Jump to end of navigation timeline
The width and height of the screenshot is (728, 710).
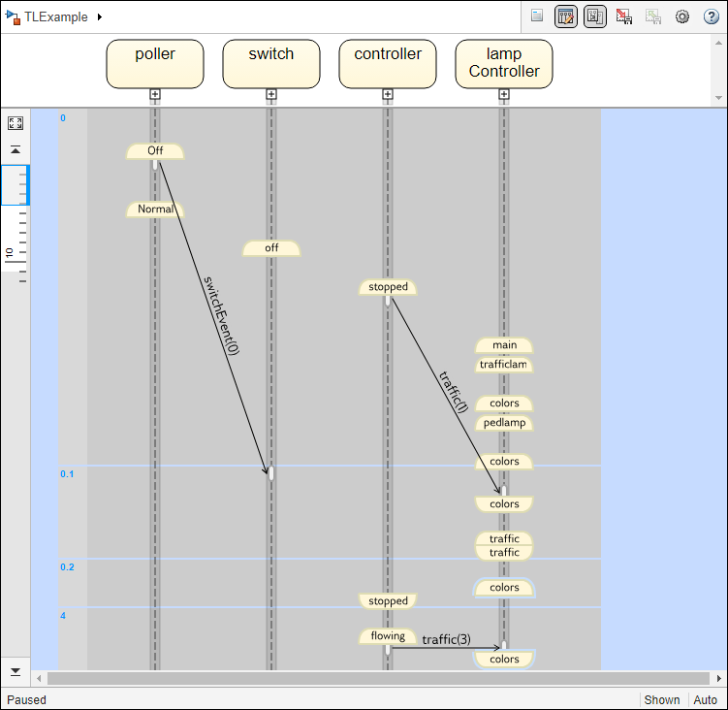[16, 671]
